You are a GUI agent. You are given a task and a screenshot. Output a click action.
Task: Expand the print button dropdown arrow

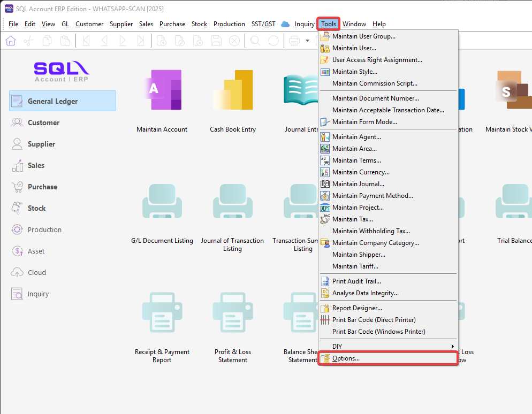[x=307, y=41]
